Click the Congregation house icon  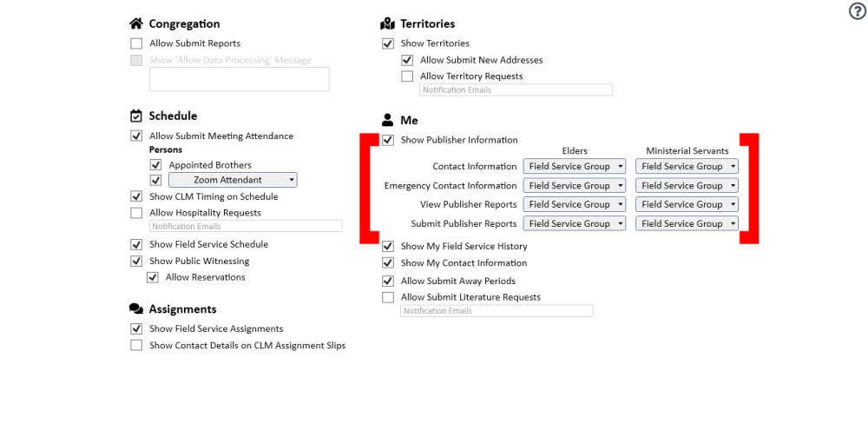(x=136, y=23)
